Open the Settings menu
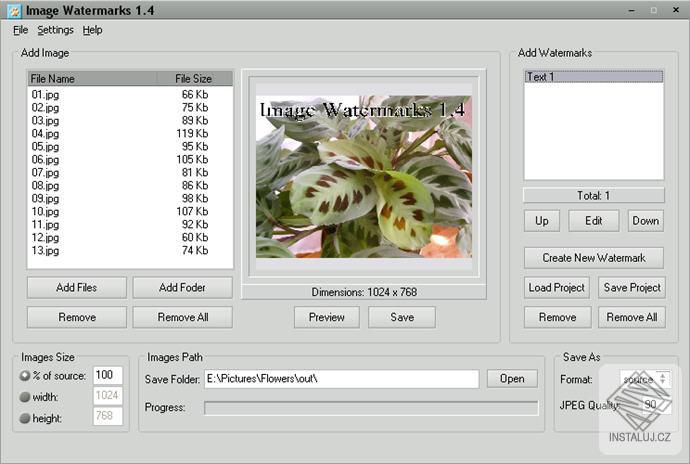 [55, 30]
